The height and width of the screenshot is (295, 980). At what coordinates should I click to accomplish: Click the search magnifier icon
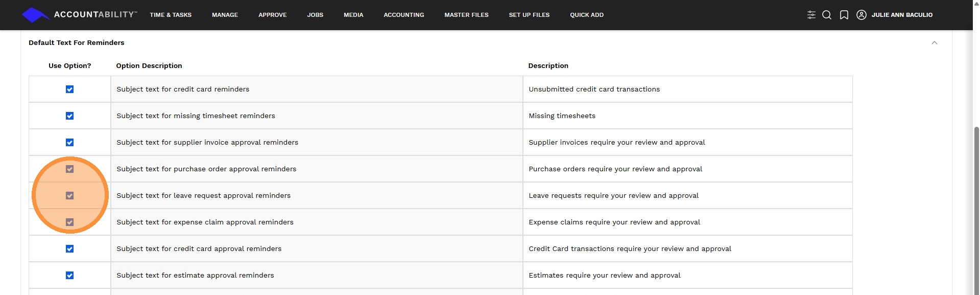(827, 15)
